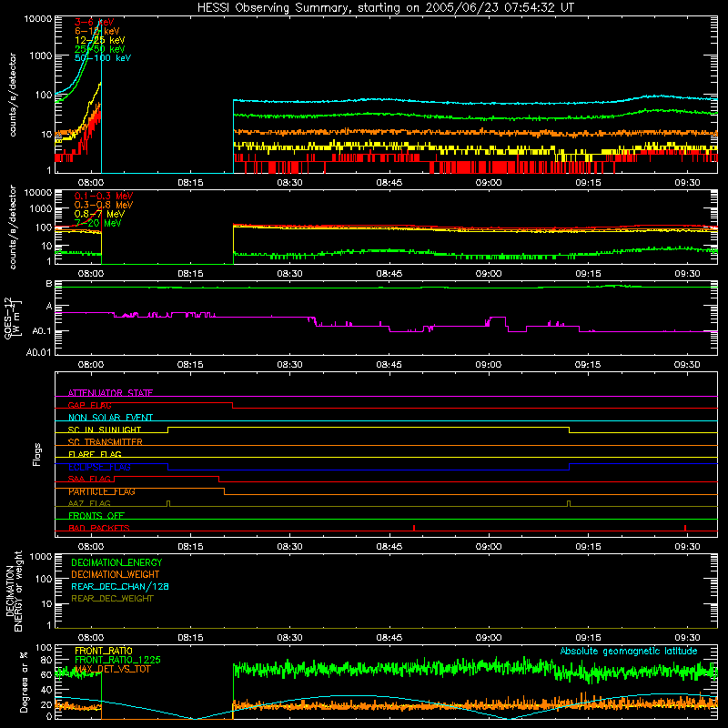Image resolution: width=728 pixels, height=728 pixels.
Task: Click the BAD_PACKETS flag label
Action: (99, 528)
